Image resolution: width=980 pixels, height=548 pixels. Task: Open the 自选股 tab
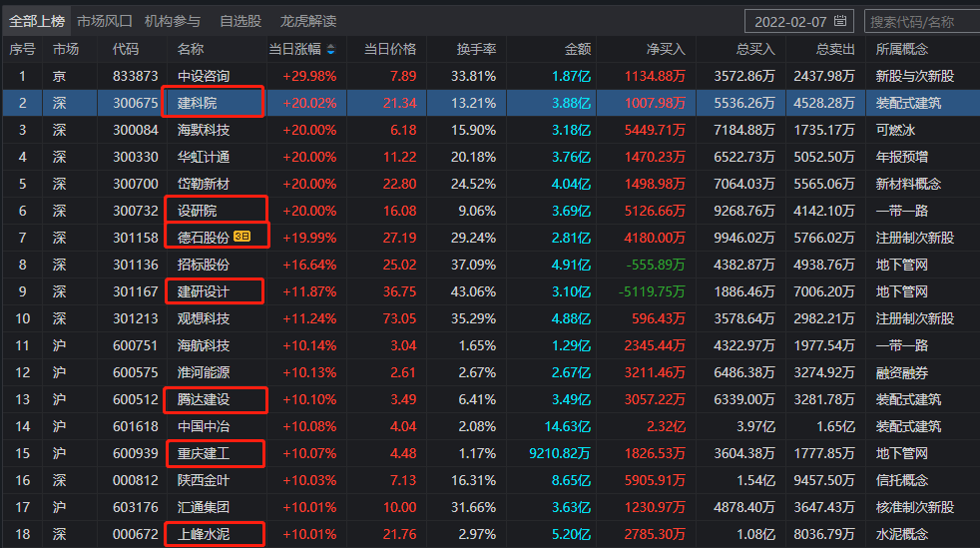pyautogui.click(x=240, y=21)
